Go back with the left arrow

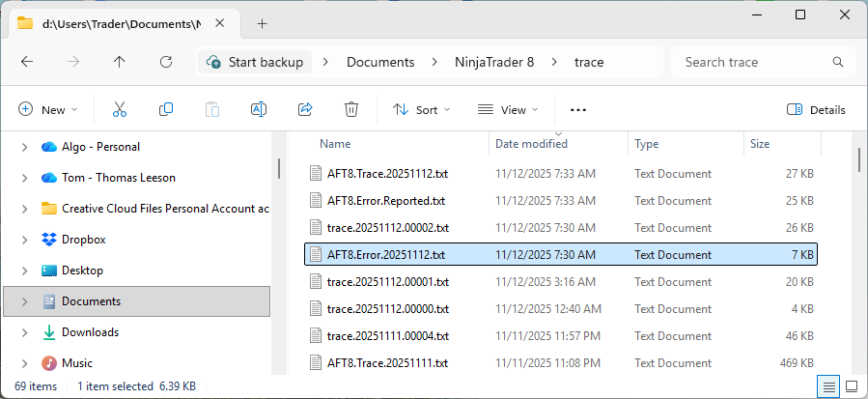pos(27,62)
